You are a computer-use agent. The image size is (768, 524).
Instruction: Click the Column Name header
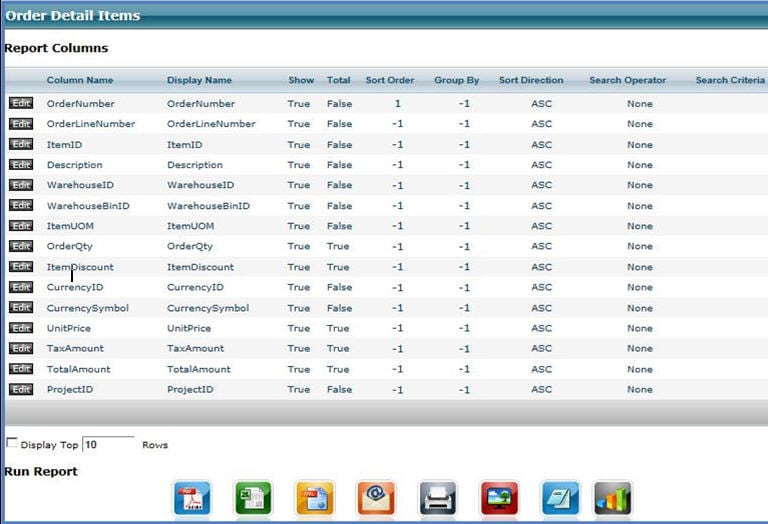pos(80,80)
